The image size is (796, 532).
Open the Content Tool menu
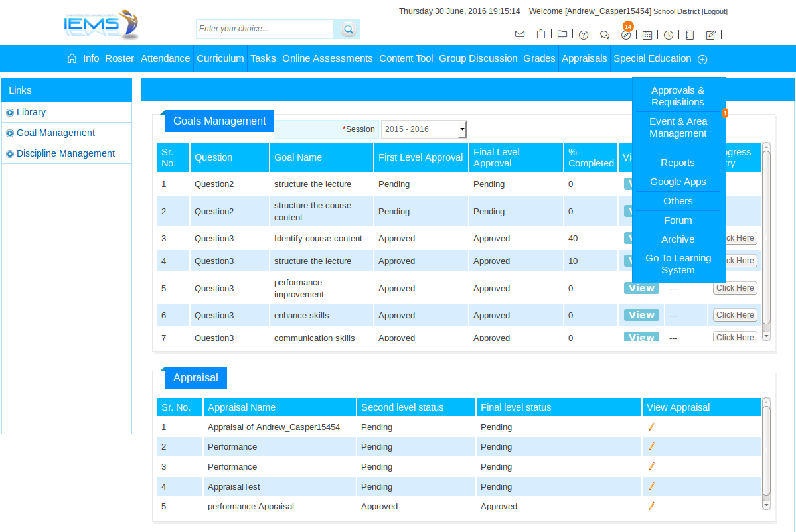[x=406, y=58]
